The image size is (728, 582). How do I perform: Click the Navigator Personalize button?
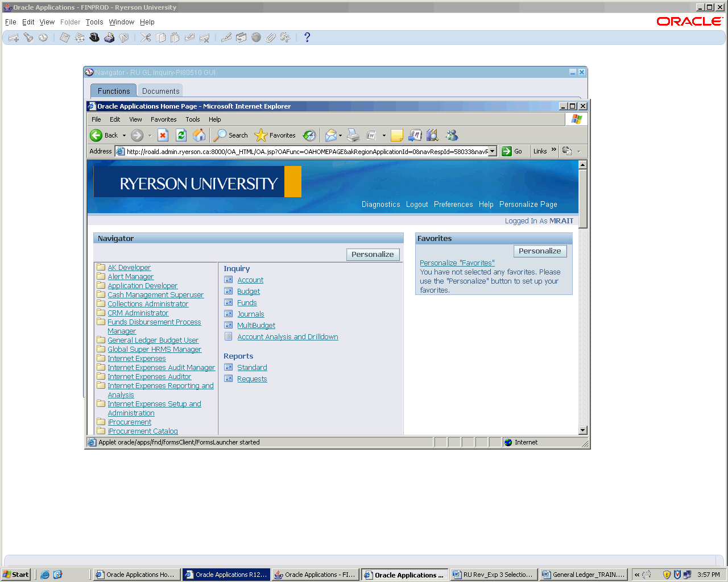click(x=373, y=255)
